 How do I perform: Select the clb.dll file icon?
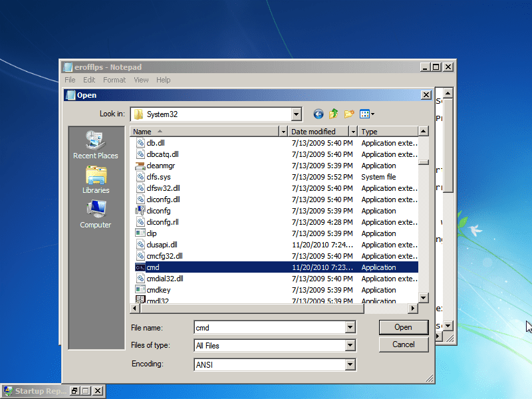pos(140,143)
